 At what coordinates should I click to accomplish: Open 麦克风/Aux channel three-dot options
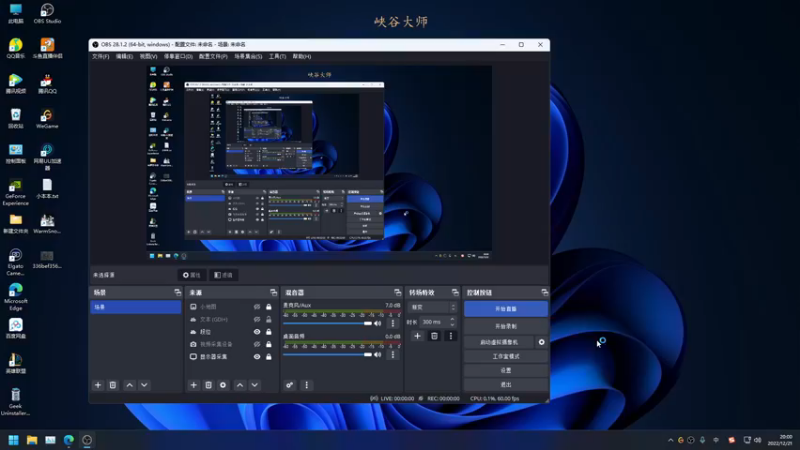coord(392,323)
